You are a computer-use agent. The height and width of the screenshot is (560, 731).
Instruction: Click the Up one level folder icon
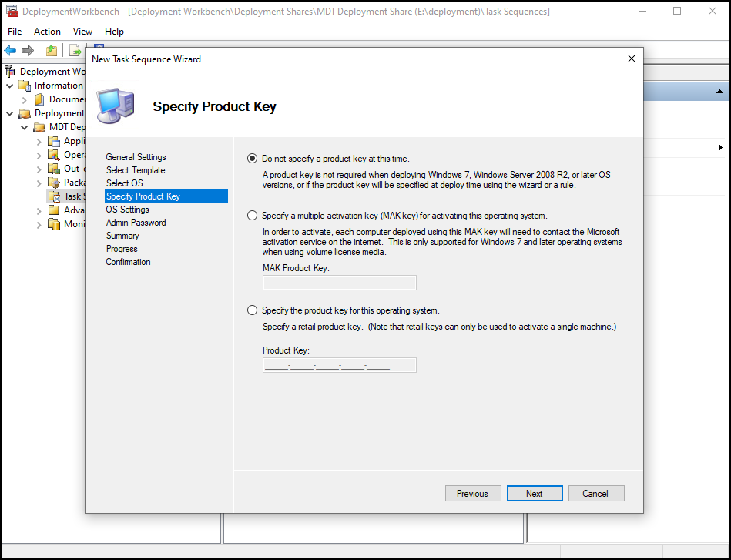[51, 50]
